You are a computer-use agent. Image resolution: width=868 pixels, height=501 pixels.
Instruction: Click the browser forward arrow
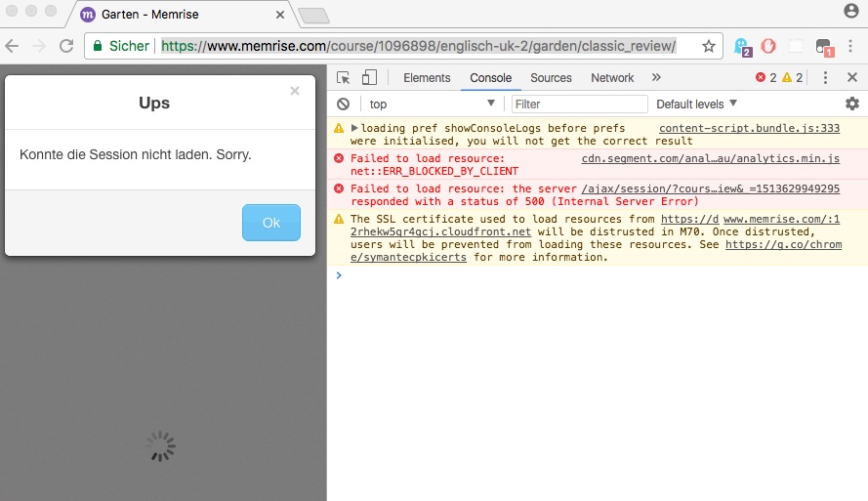(x=39, y=46)
